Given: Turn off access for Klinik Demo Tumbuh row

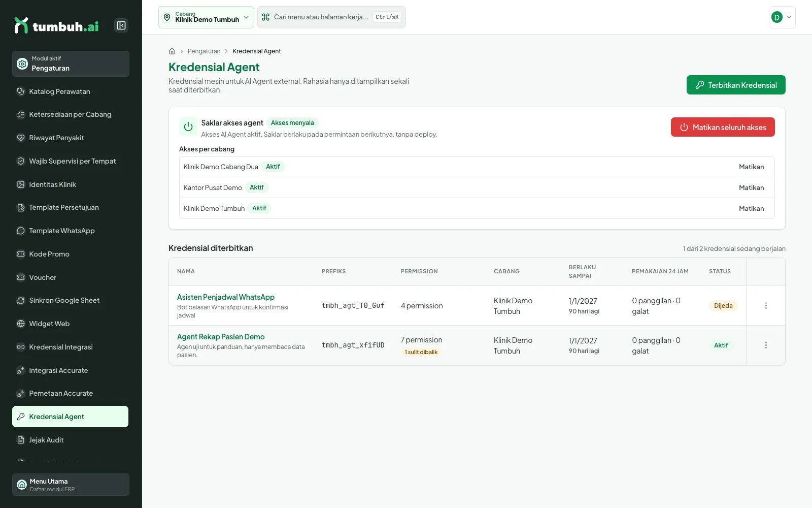Looking at the screenshot, I should (x=751, y=208).
